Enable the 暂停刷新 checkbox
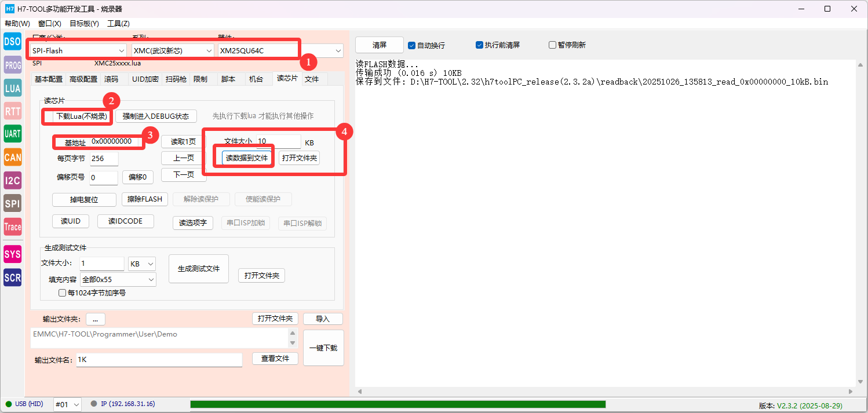The width and height of the screenshot is (868, 413). pyautogui.click(x=552, y=45)
